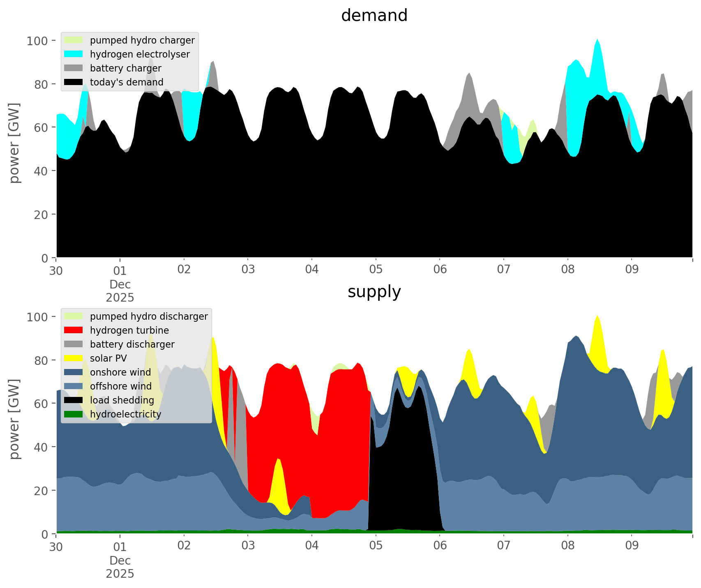The width and height of the screenshot is (701, 588).
Task: Click the "Dec 2025" label below supply chart
Action: click(x=120, y=567)
